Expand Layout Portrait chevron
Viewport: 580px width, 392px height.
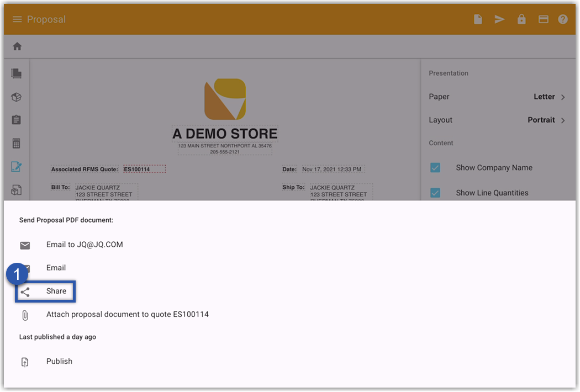point(563,120)
